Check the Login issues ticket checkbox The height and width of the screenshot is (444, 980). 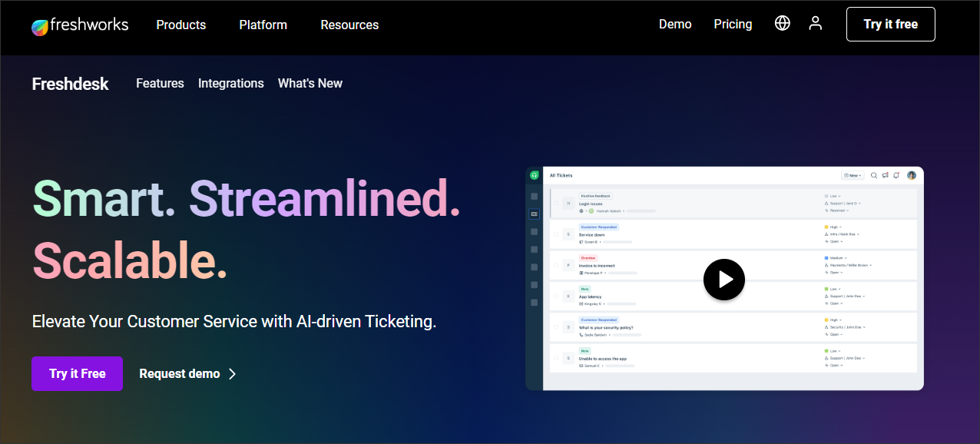[556, 204]
